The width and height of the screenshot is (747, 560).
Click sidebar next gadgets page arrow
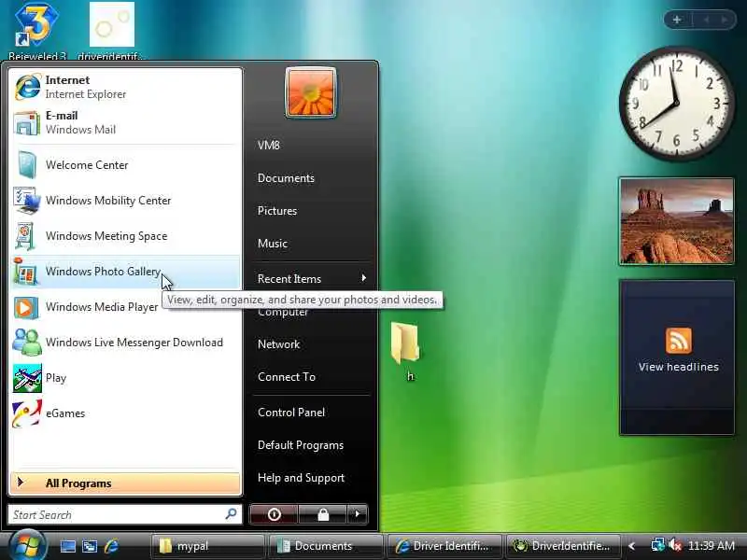[x=725, y=20]
